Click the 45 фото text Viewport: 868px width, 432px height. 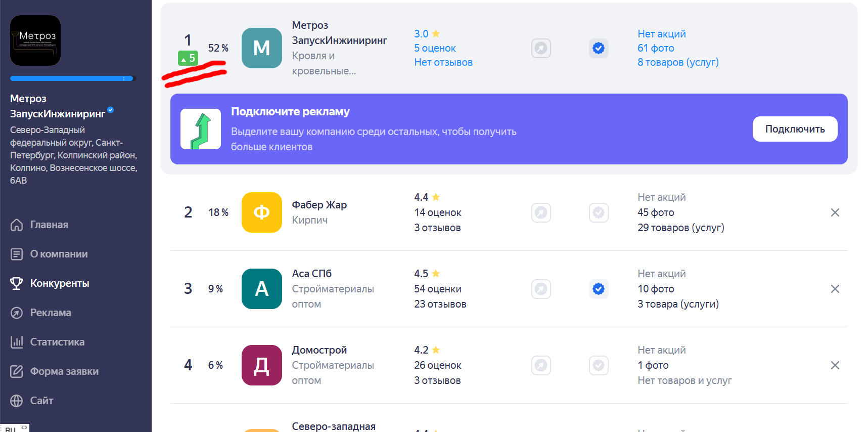(x=656, y=212)
